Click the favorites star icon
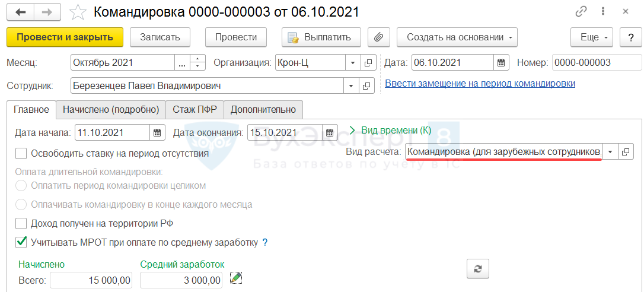 pyautogui.click(x=78, y=12)
